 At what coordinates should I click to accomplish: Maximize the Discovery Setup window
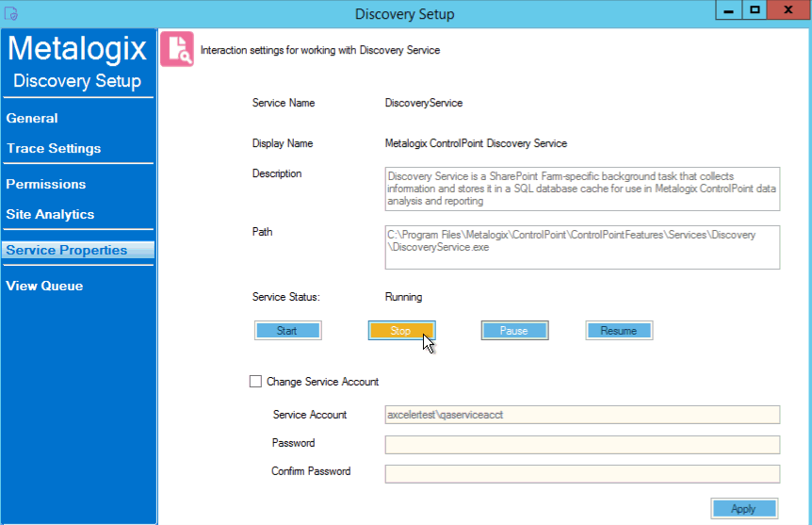point(755,10)
